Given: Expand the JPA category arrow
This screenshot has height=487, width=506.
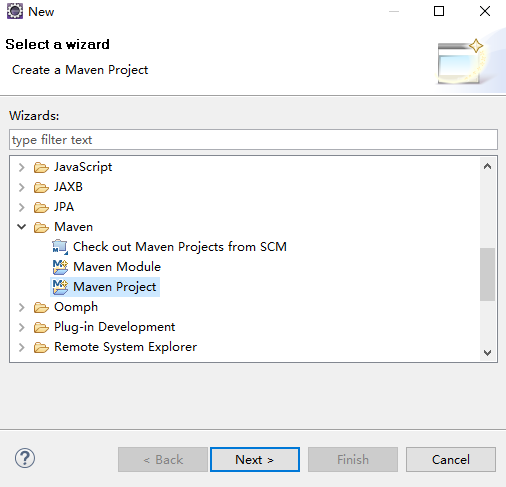Looking at the screenshot, I should click(22, 207).
